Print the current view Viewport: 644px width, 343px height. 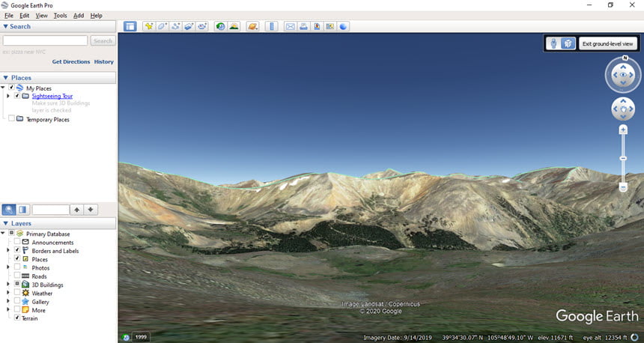point(303,27)
